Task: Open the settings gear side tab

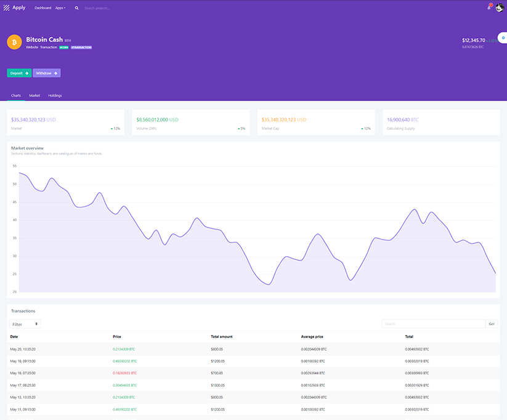Action: pos(503,38)
